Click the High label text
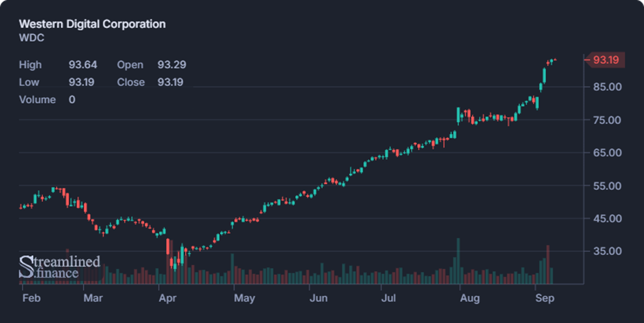The height and width of the screenshot is (323, 644). click(31, 65)
